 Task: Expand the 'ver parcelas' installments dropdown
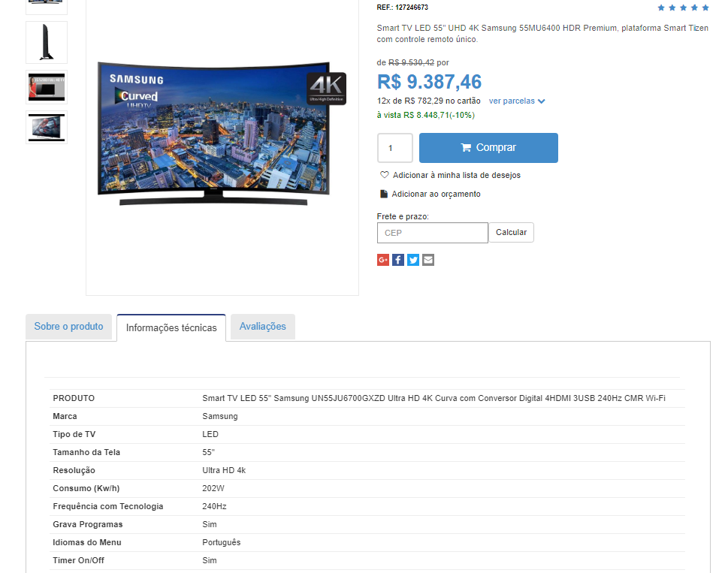[x=517, y=101]
